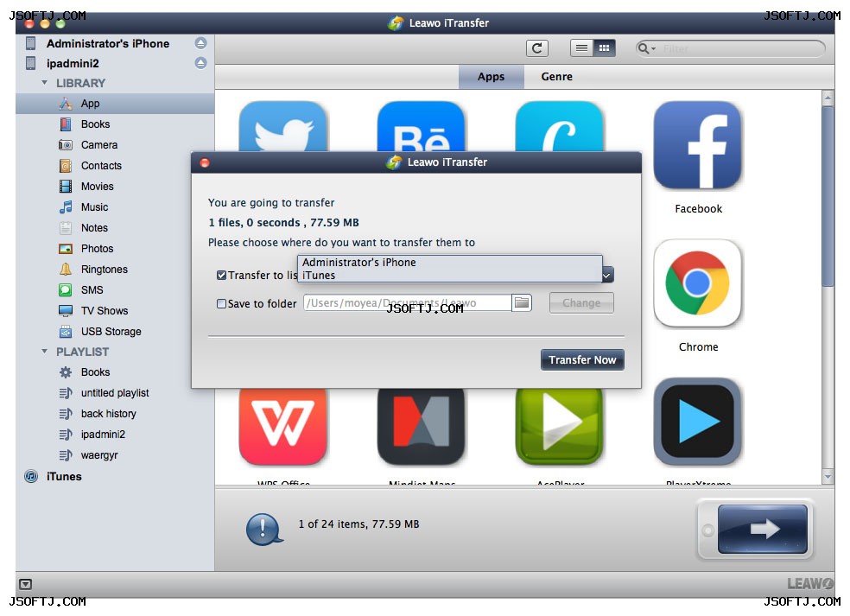The image size is (850, 616).
Task: Choose Administrator's iPhone in dropdown list
Action: 450,263
